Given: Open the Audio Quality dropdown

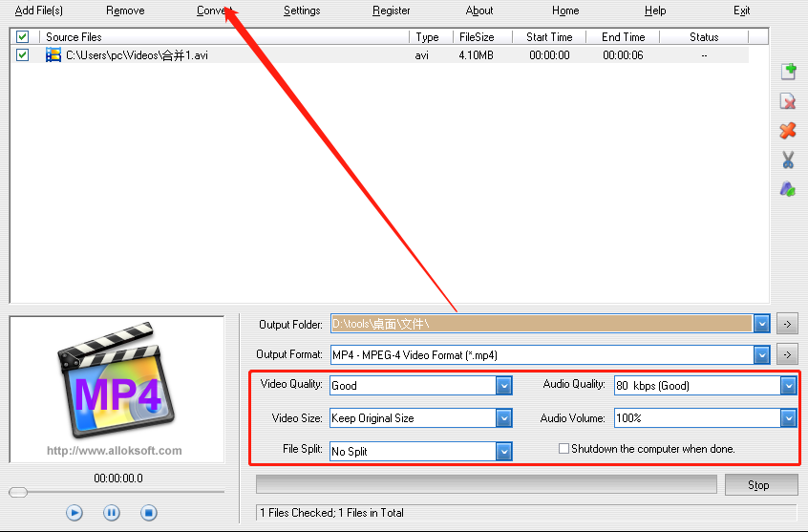Looking at the screenshot, I should [788, 386].
